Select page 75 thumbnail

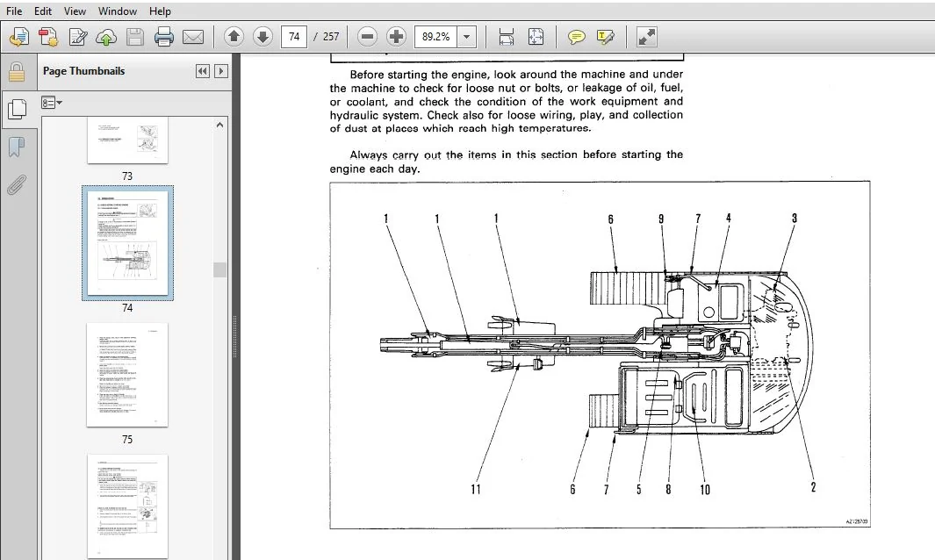(x=127, y=375)
